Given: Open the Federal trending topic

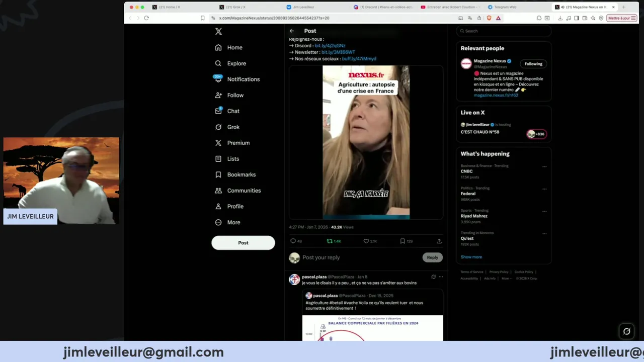Looking at the screenshot, I should coord(468,194).
